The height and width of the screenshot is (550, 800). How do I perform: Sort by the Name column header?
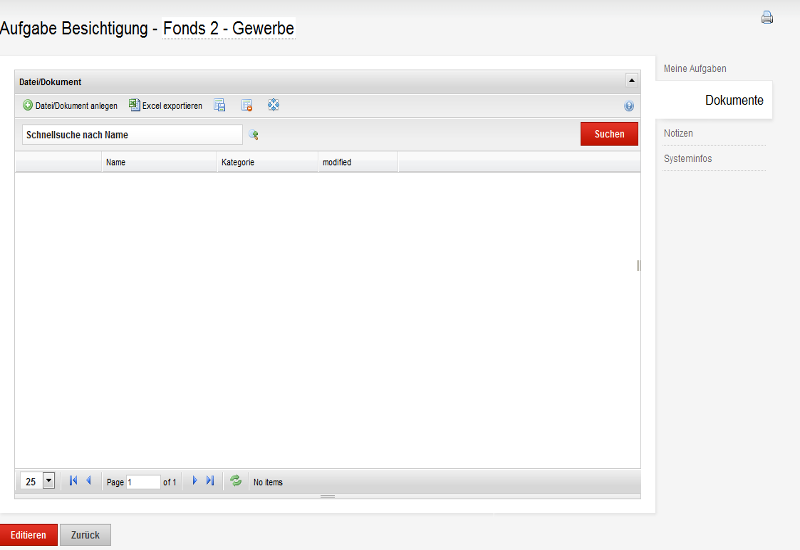coord(159,162)
